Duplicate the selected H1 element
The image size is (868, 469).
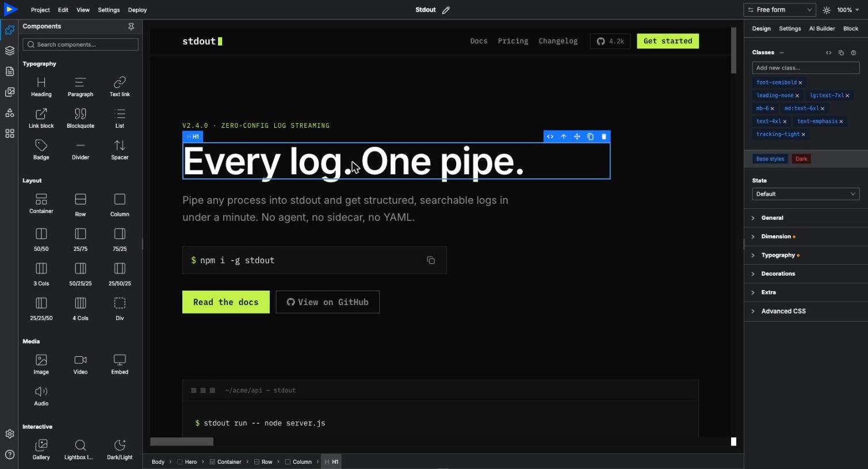590,136
